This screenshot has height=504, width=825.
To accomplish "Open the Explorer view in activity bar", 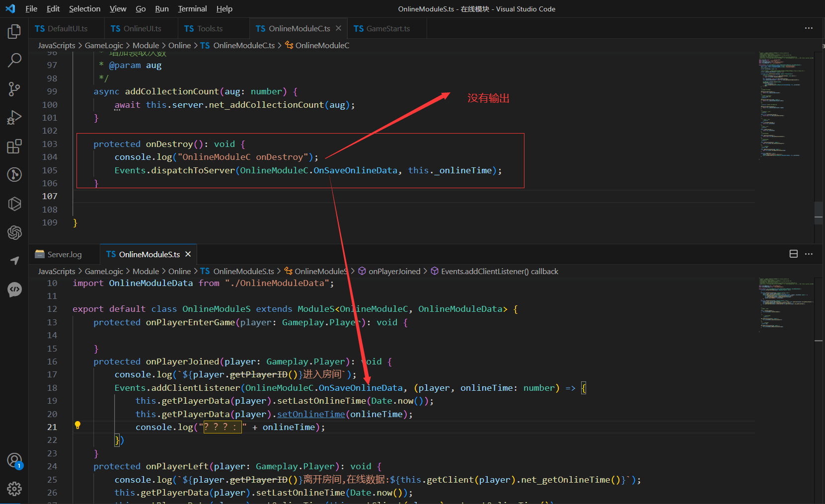I will (x=14, y=31).
